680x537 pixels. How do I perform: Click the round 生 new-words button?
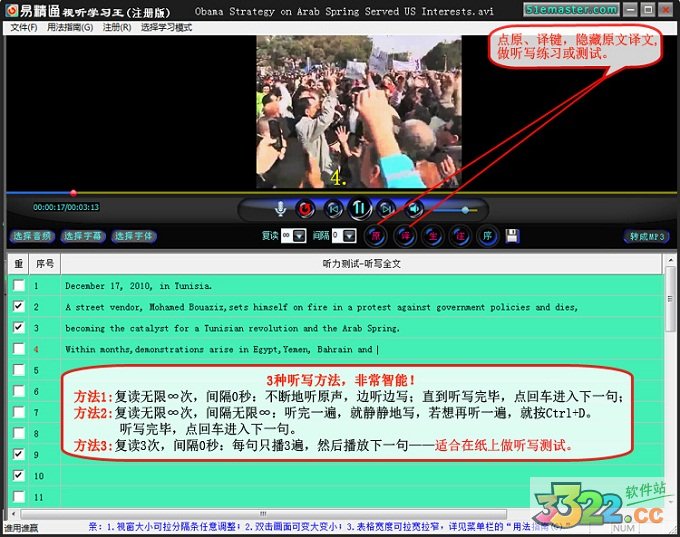coord(432,236)
